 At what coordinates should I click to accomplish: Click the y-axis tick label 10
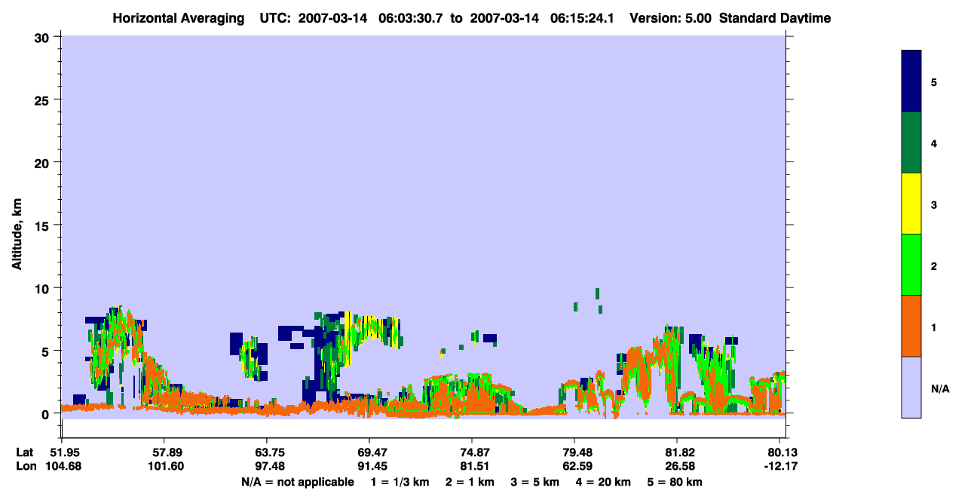tap(42, 288)
